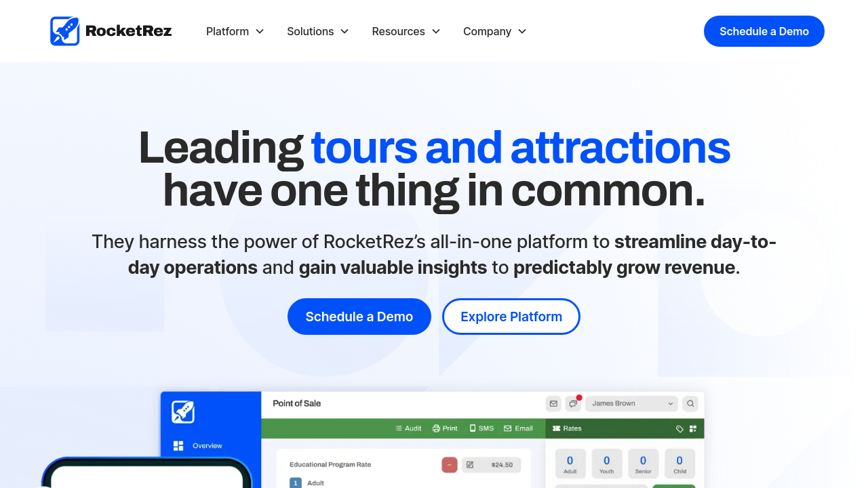868x488 pixels.
Task: Open the Company navigation menu
Action: click(494, 32)
